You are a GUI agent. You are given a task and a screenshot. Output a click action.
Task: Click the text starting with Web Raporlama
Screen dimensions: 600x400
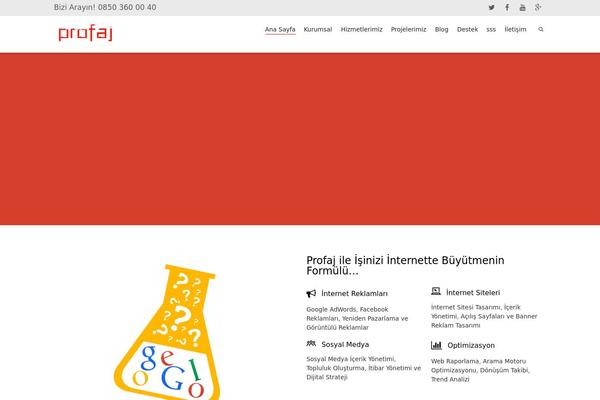(480, 370)
